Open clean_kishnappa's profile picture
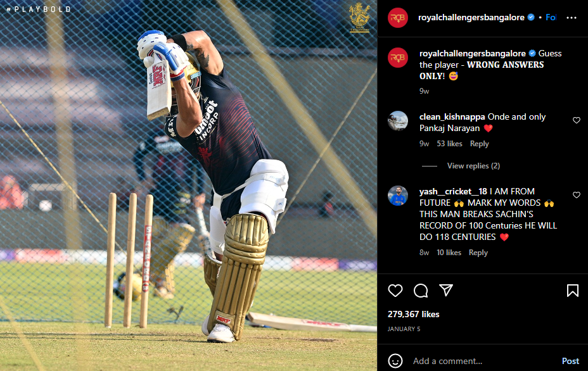The height and width of the screenshot is (371, 588). (398, 121)
